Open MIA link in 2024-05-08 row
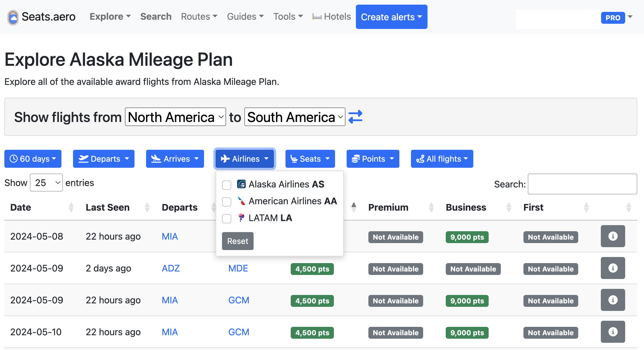 (x=170, y=236)
